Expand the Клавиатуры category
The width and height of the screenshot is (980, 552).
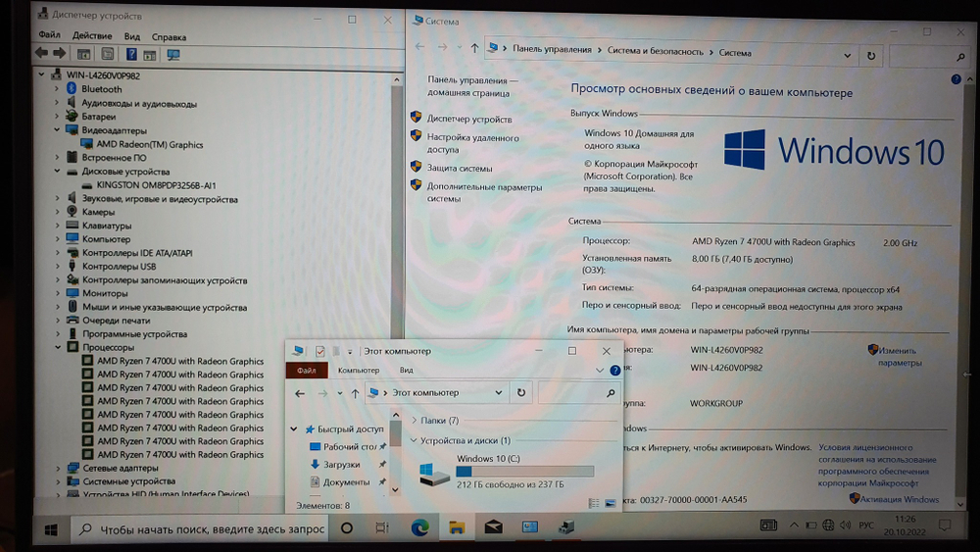pyautogui.click(x=57, y=226)
